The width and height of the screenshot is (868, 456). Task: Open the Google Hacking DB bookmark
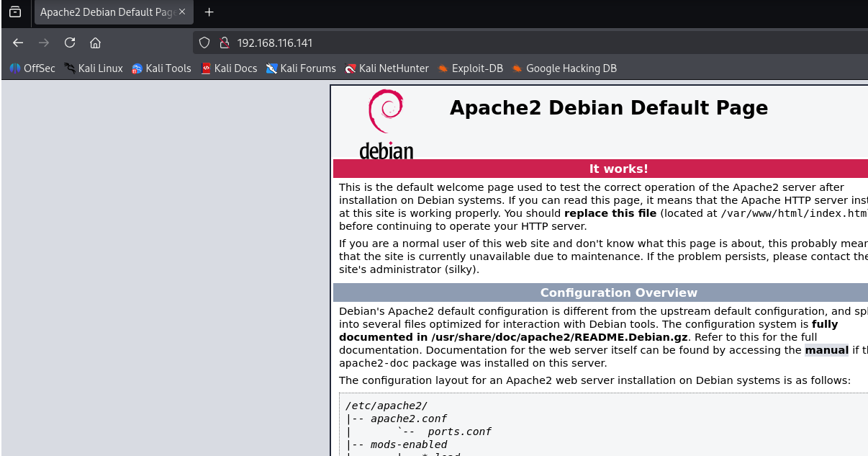click(564, 68)
